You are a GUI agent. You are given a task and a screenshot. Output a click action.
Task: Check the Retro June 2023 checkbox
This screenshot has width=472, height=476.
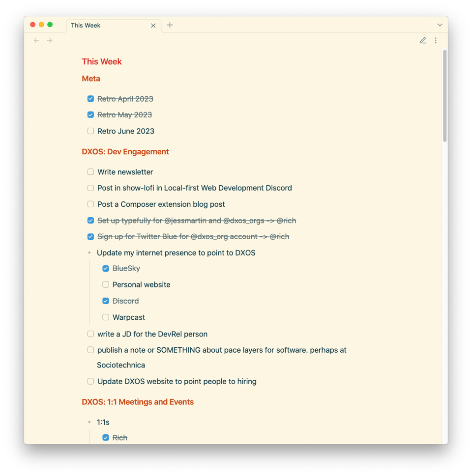point(90,131)
